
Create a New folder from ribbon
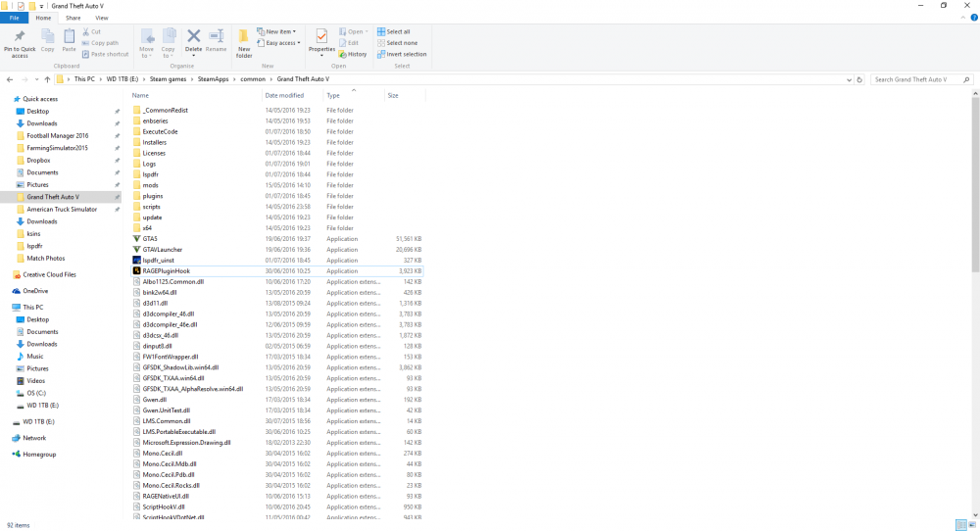244,43
